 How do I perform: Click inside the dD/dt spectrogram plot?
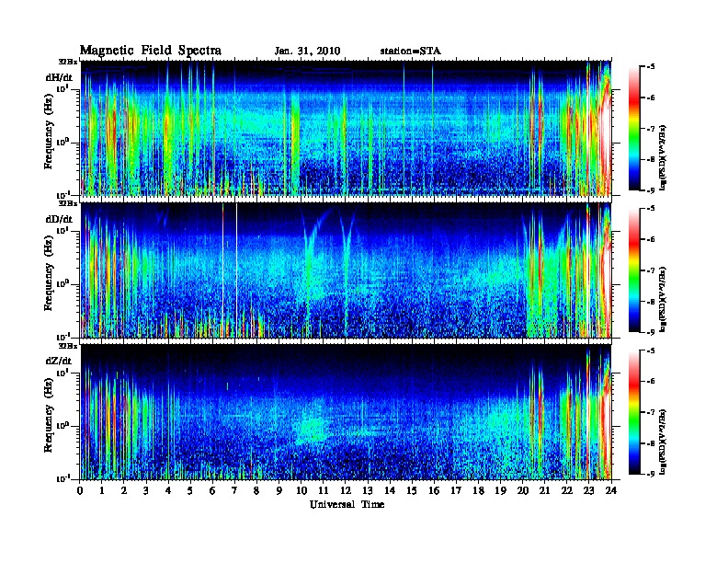346,270
